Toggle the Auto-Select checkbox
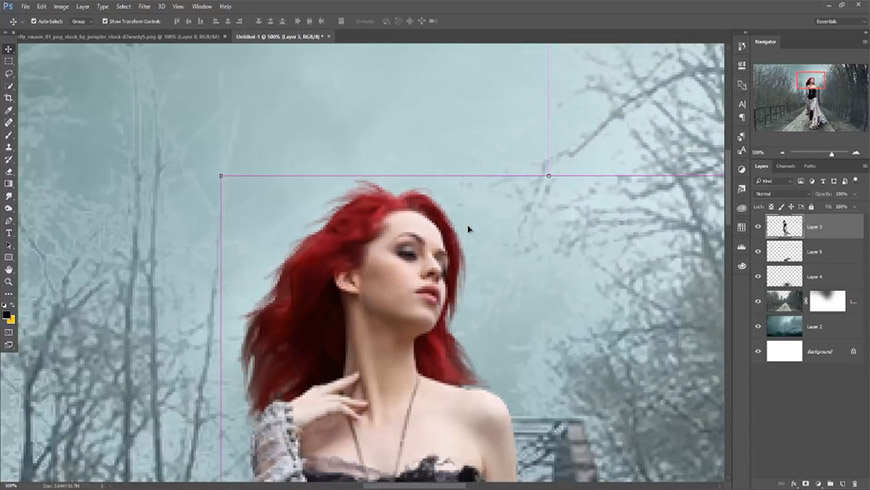 34,21
